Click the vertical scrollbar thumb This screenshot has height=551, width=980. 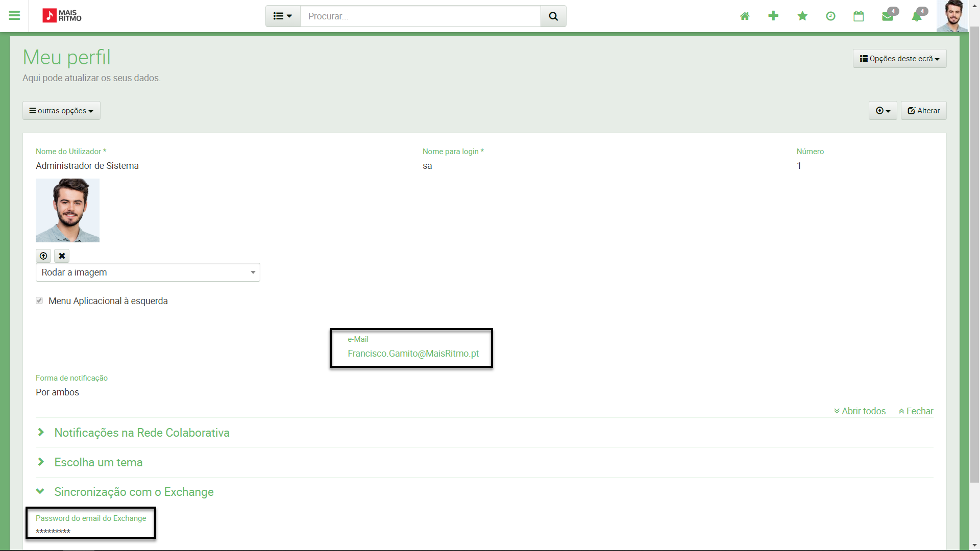click(x=974, y=254)
